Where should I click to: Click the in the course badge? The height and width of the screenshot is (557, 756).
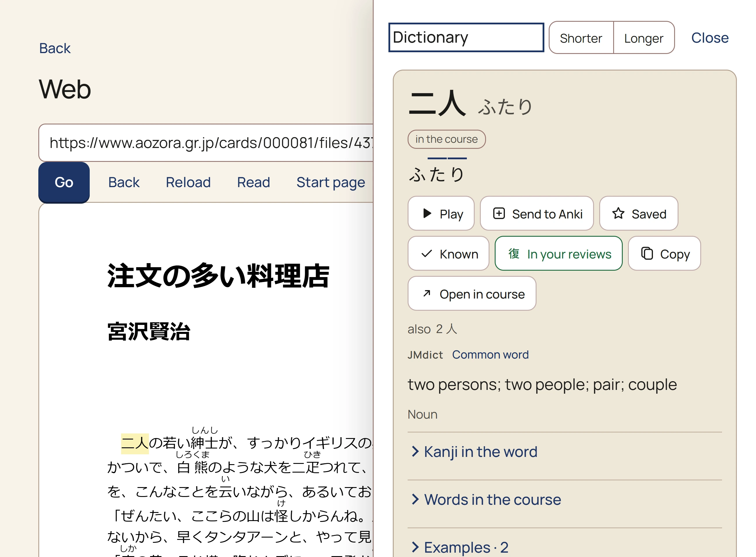(446, 139)
